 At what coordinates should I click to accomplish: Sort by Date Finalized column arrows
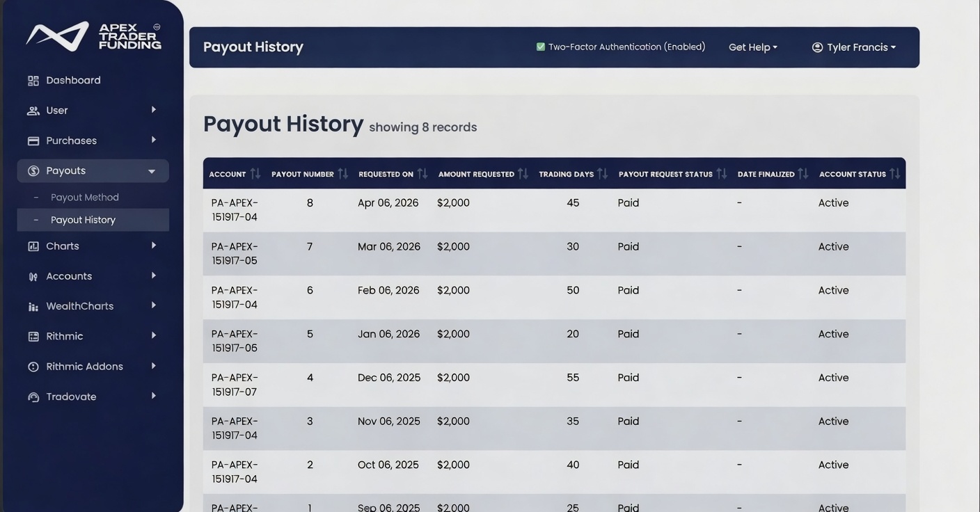tap(803, 174)
